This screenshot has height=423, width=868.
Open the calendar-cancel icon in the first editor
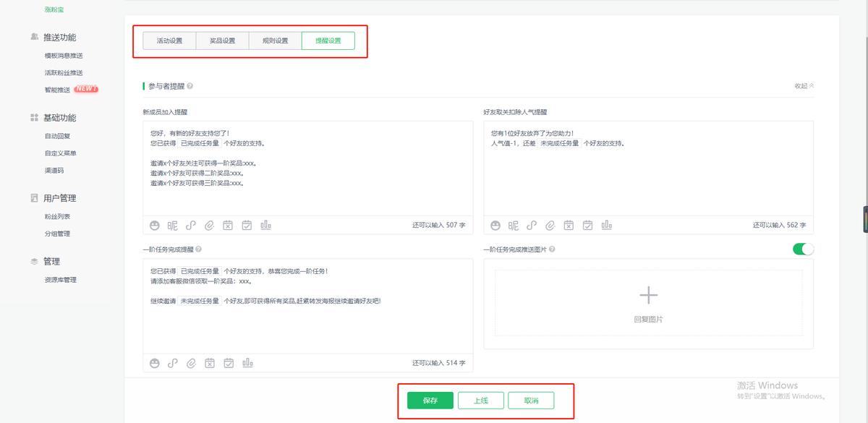tap(228, 225)
